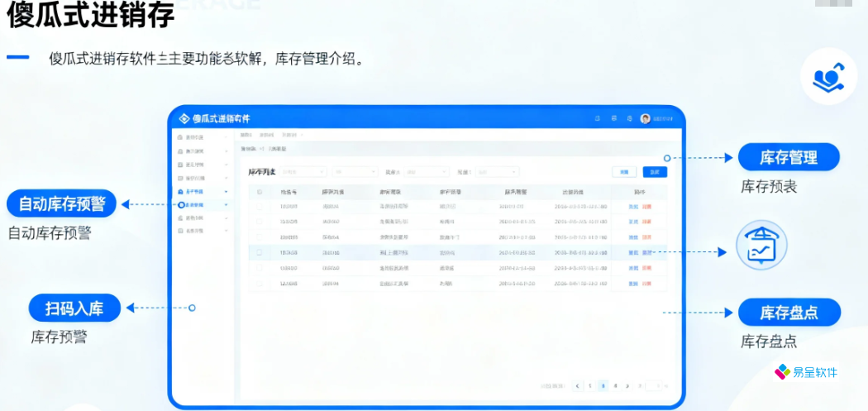Click the 库存管理 blue pill label
The height and width of the screenshot is (411, 868).
point(789,158)
